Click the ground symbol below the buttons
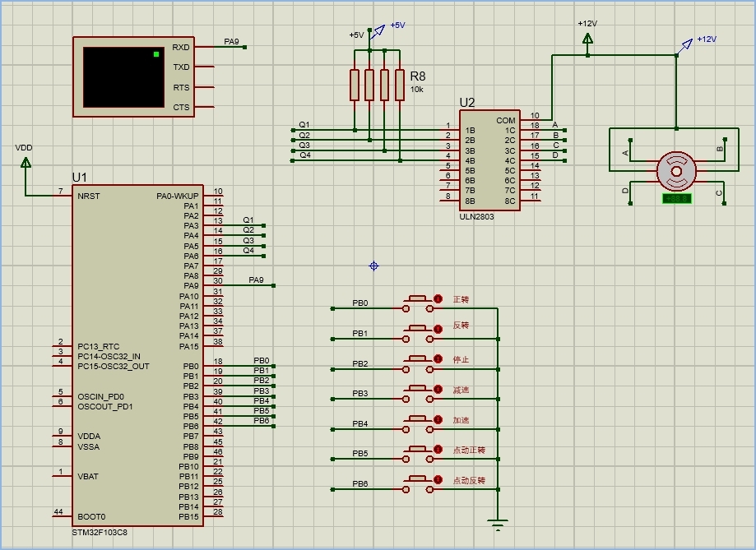The image size is (756, 550). [x=497, y=521]
